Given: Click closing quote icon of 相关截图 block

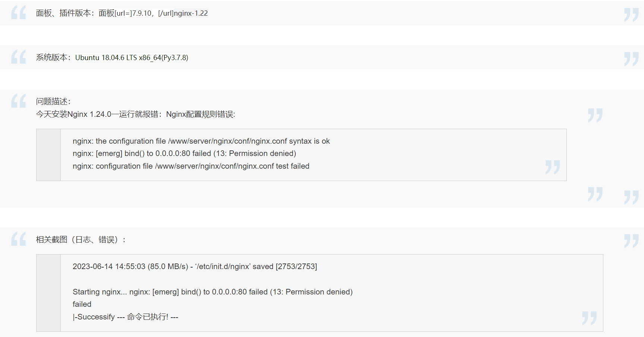Looking at the screenshot, I should (x=631, y=241).
